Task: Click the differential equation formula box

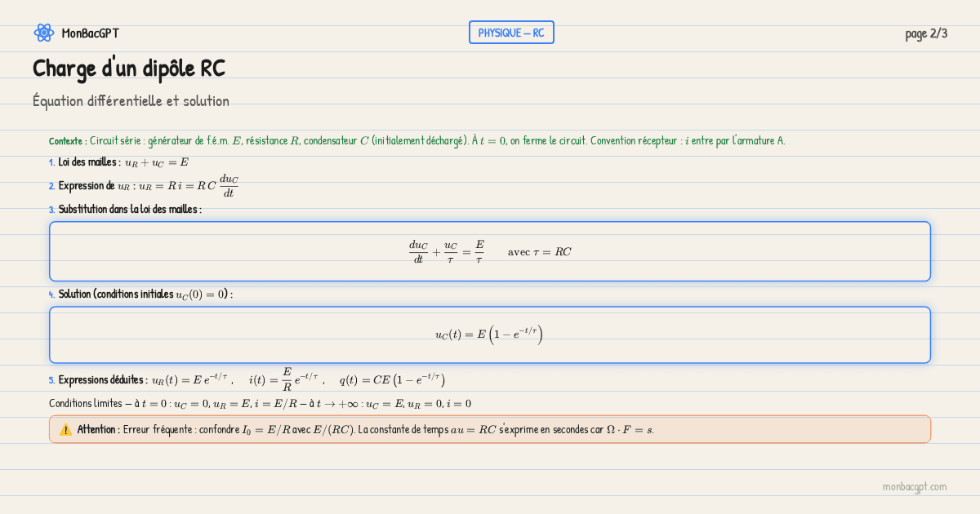Action: point(490,251)
